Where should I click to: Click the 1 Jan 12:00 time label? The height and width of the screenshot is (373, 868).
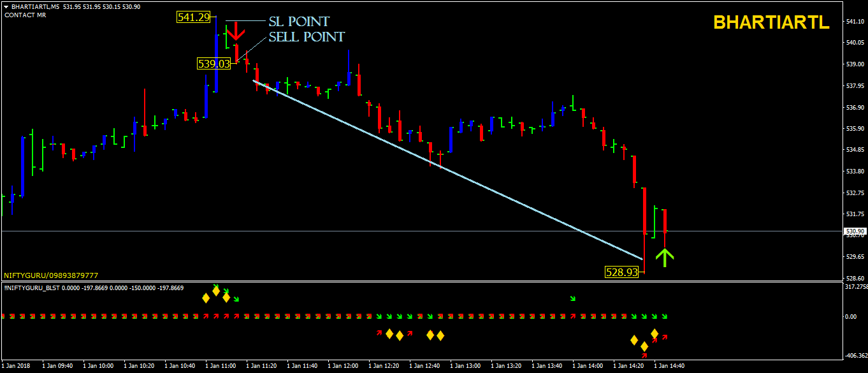pyautogui.click(x=343, y=366)
